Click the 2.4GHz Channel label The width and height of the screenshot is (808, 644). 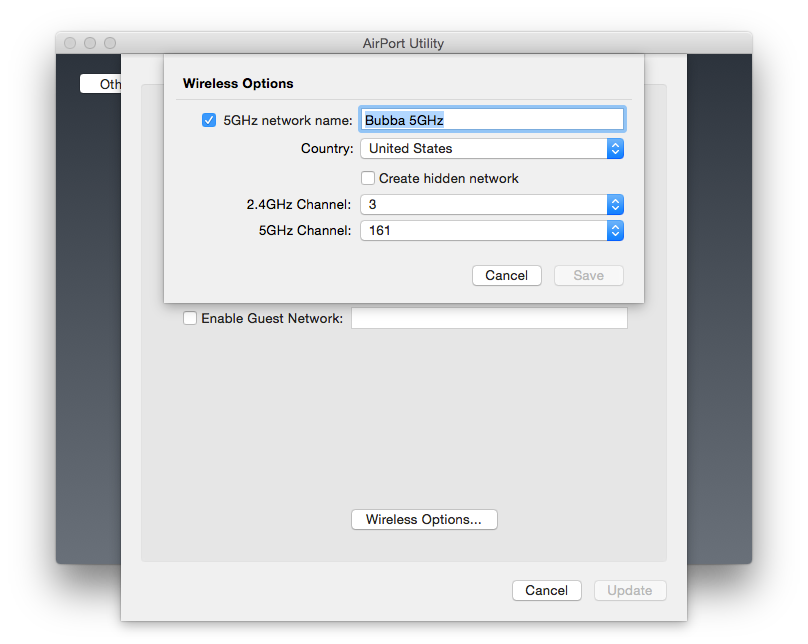(x=299, y=205)
